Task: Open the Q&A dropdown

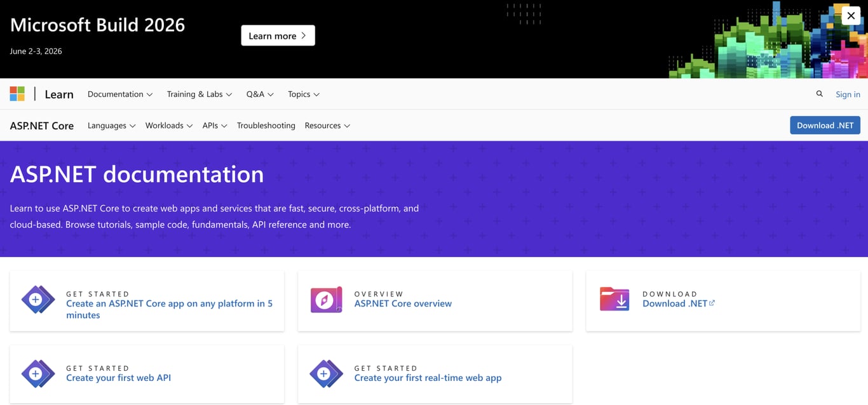Action: click(x=260, y=94)
